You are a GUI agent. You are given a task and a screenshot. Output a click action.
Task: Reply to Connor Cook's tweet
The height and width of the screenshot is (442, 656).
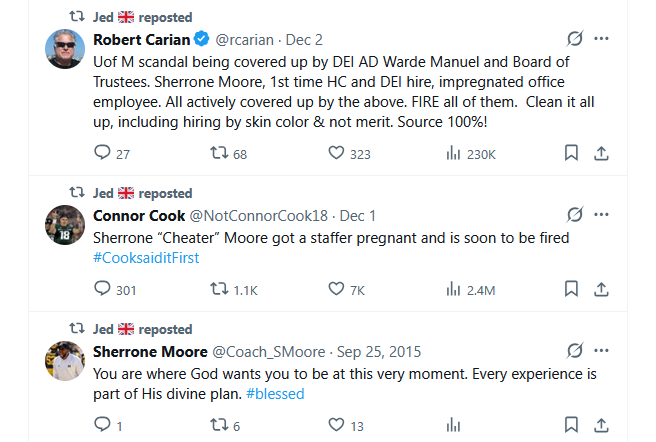pyautogui.click(x=102, y=289)
